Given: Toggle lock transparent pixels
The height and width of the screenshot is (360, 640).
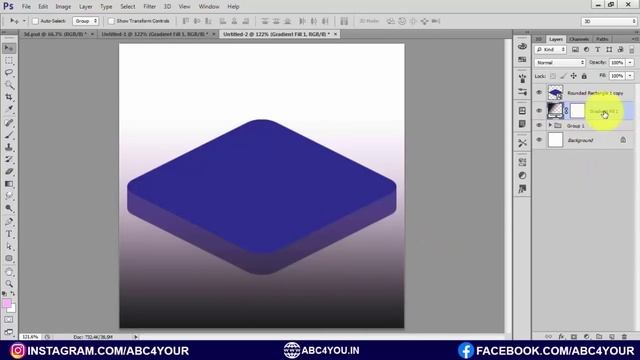Looking at the screenshot, I should point(553,76).
